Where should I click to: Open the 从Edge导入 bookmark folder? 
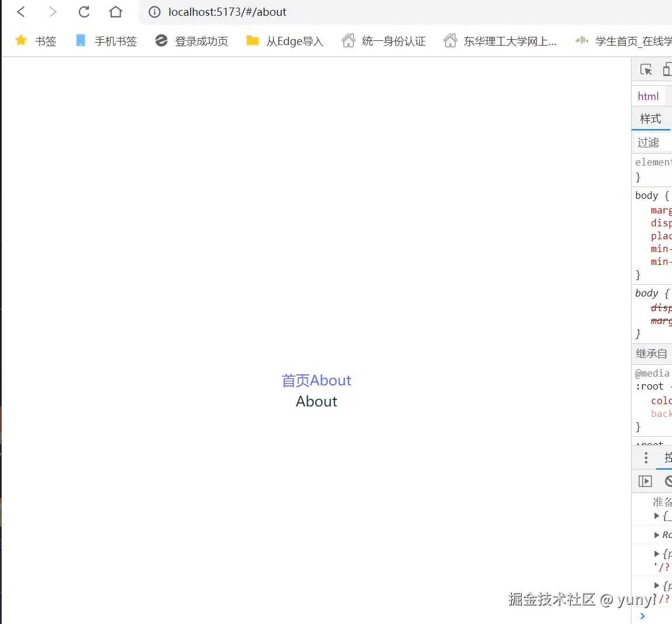click(285, 41)
